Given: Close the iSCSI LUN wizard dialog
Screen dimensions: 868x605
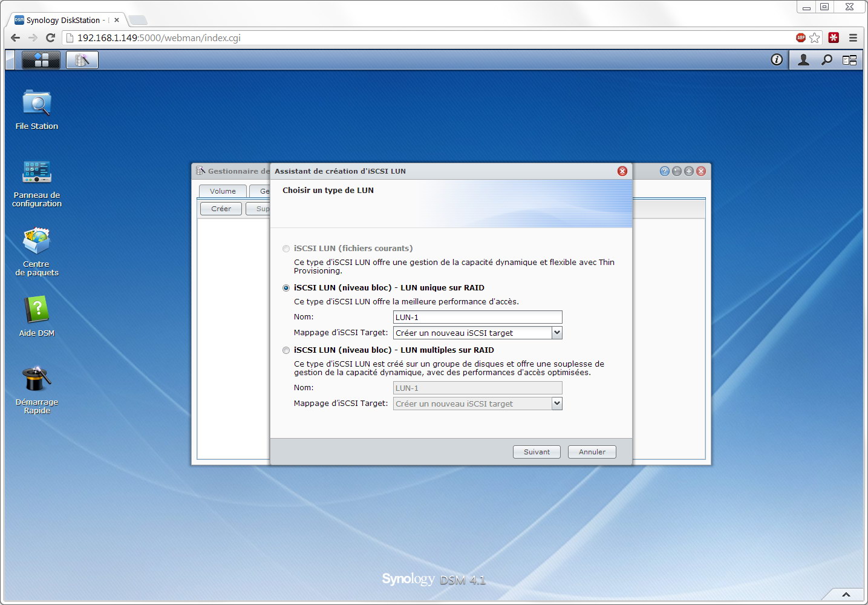Looking at the screenshot, I should tap(622, 171).
